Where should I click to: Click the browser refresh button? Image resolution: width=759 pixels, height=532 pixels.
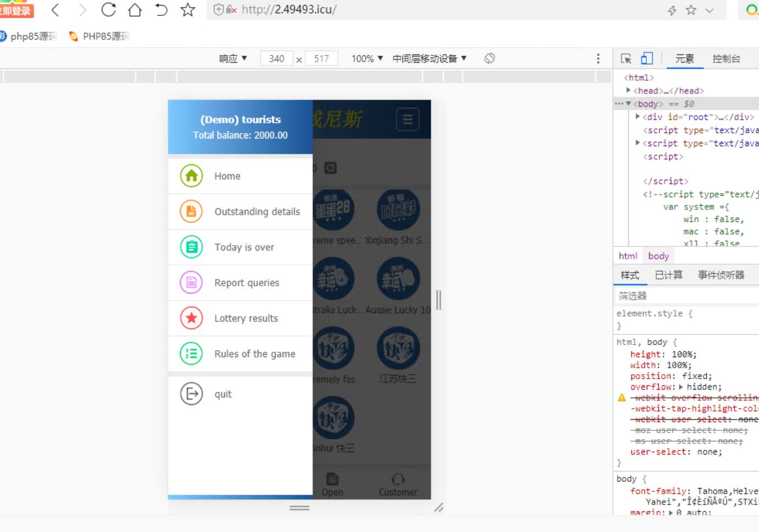coord(108,10)
